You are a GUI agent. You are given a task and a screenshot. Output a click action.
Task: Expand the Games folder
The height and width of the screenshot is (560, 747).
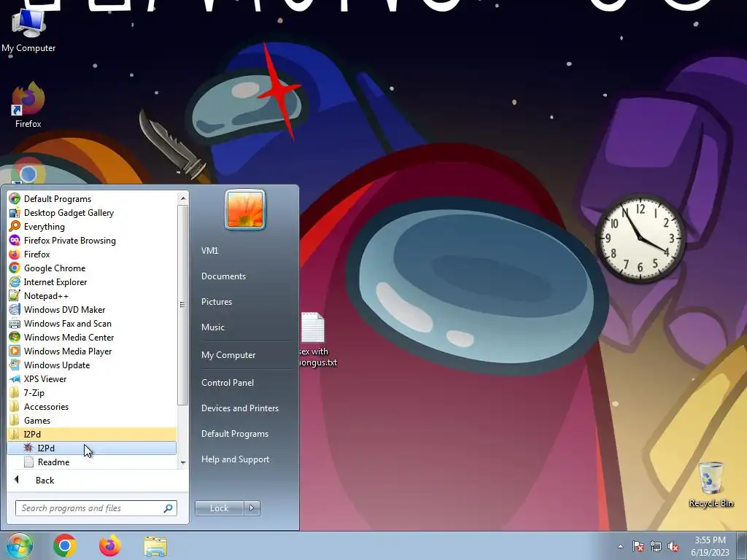[x=92, y=420]
